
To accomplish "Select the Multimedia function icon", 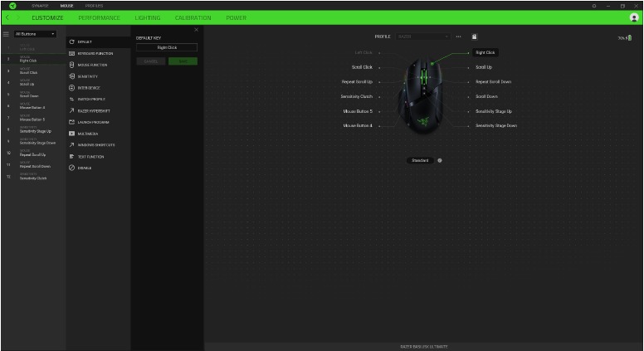I will 72,134.
